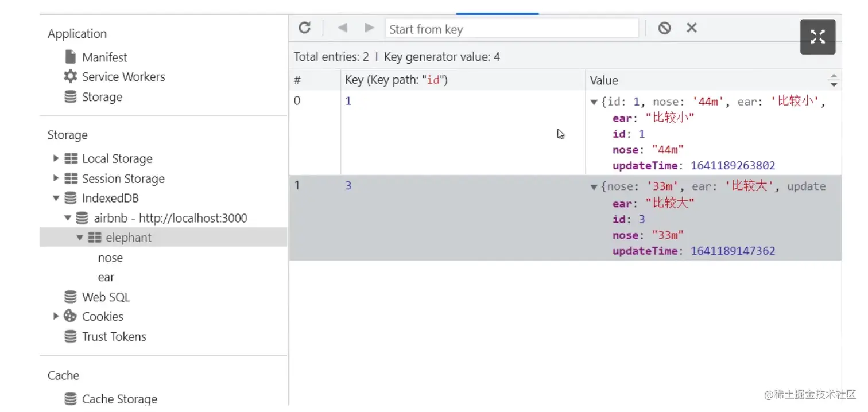Open Trust Tokens item
This screenshot has height=412, width=868.
click(114, 336)
